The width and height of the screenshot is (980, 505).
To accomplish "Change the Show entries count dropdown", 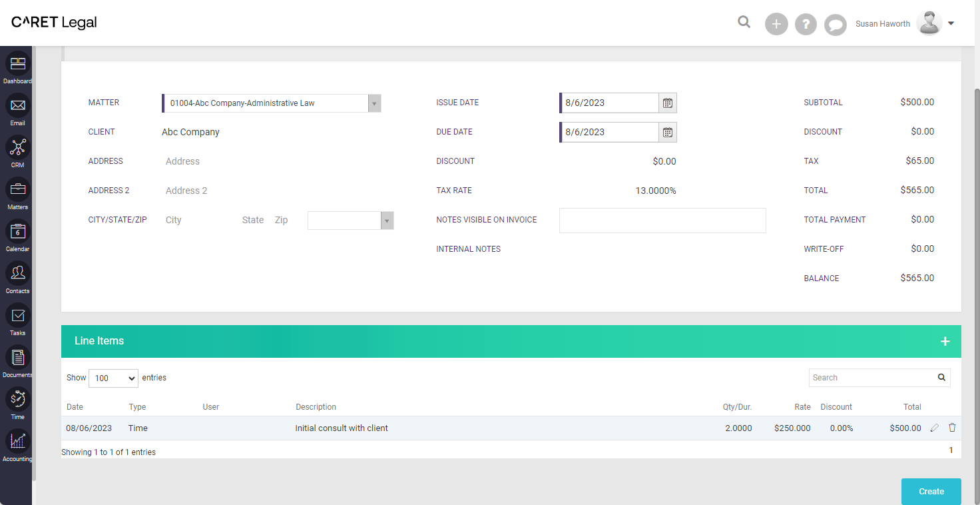I will click(113, 378).
